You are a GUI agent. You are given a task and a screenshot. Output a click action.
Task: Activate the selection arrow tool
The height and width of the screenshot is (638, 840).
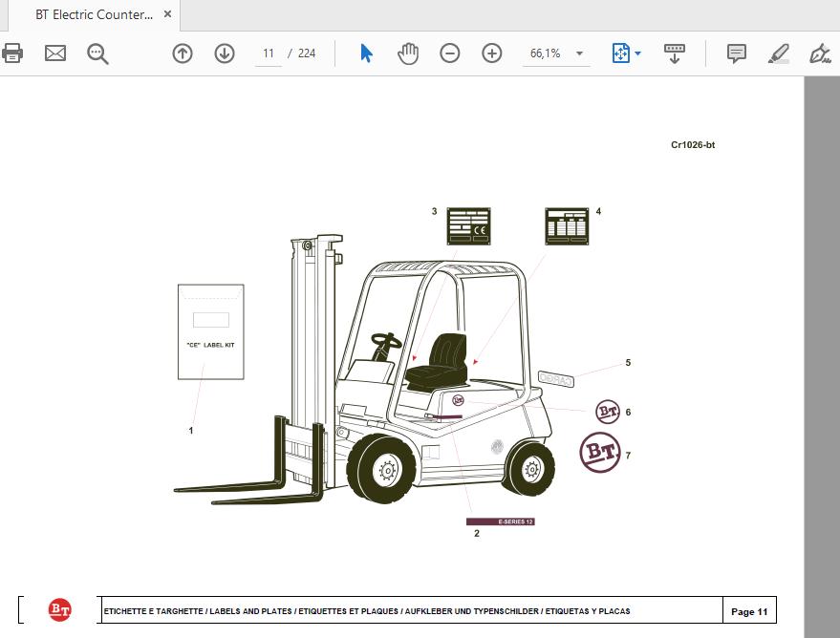pyautogui.click(x=366, y=53)
